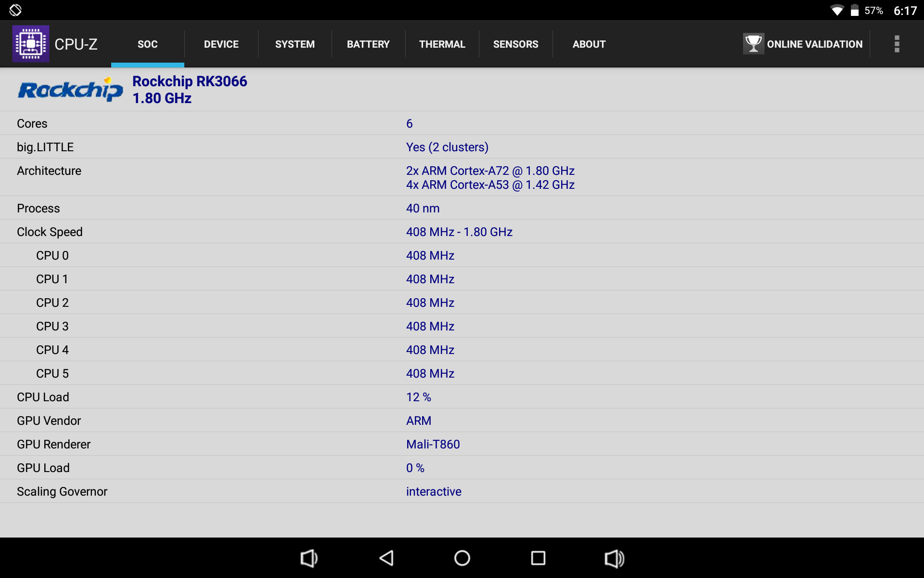Open the BATTERY tab
Screen dimensions: 924x578
368,44
